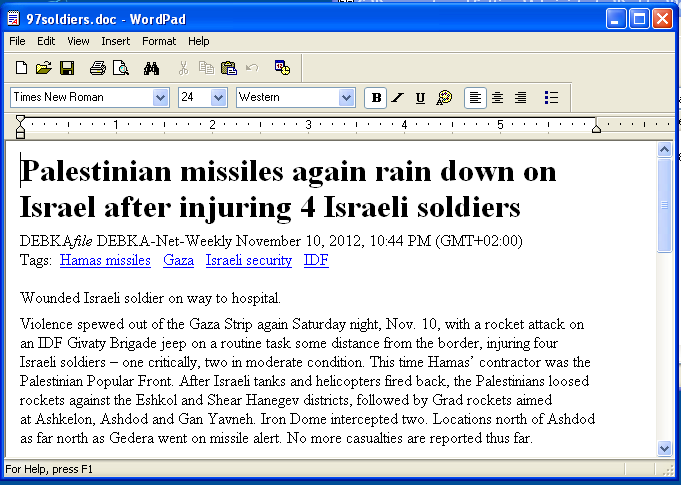Image resolution: width=681 pixels, height=485 pixels.
Task: Click the words 'Palestinian Popular Front' in the article
Action: pyautogui.click(x=96, y=381)
